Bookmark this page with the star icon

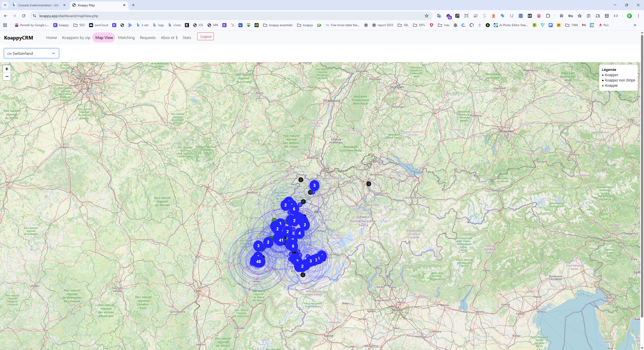427,16
